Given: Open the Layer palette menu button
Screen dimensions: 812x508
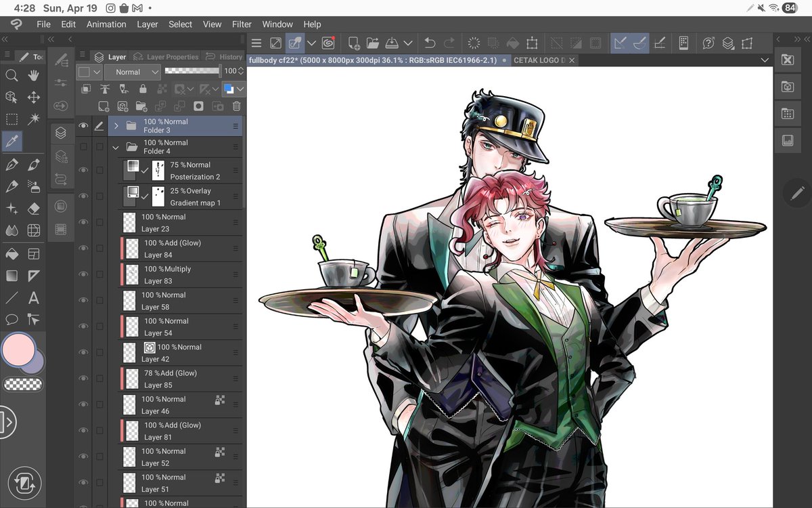Looking at the screenshot, I should 83,56.
